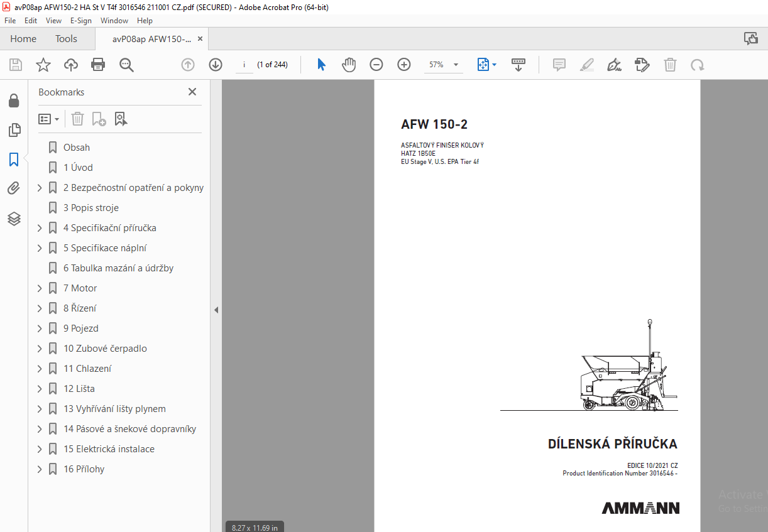This screenshot has height=532, width=768.
Task: Expand 11 Chlazení bookmark
Action: point(40,369)
